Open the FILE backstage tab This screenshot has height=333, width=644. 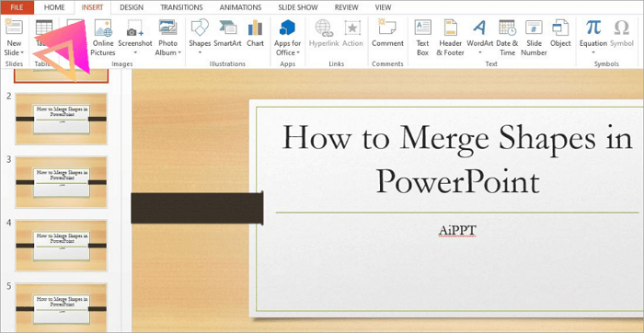click(17, 7)
